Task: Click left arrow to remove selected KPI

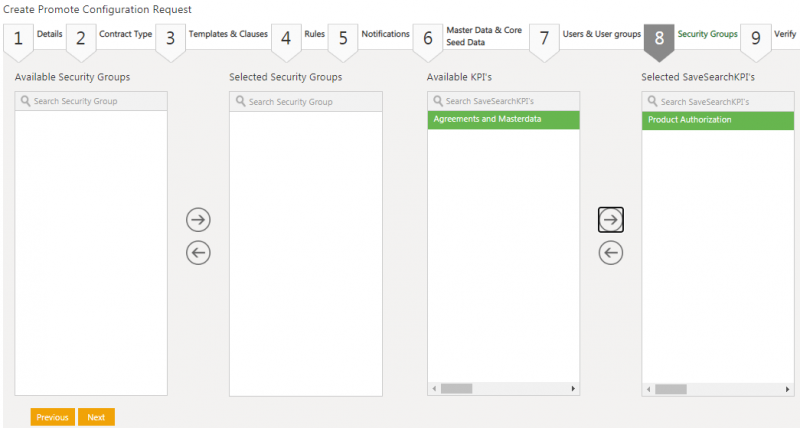Action: coord(611,253)
